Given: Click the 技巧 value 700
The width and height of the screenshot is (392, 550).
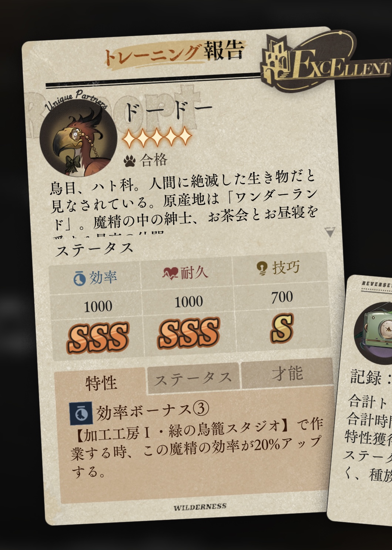Looking at the screenshot, I should (x=282, y=297).
